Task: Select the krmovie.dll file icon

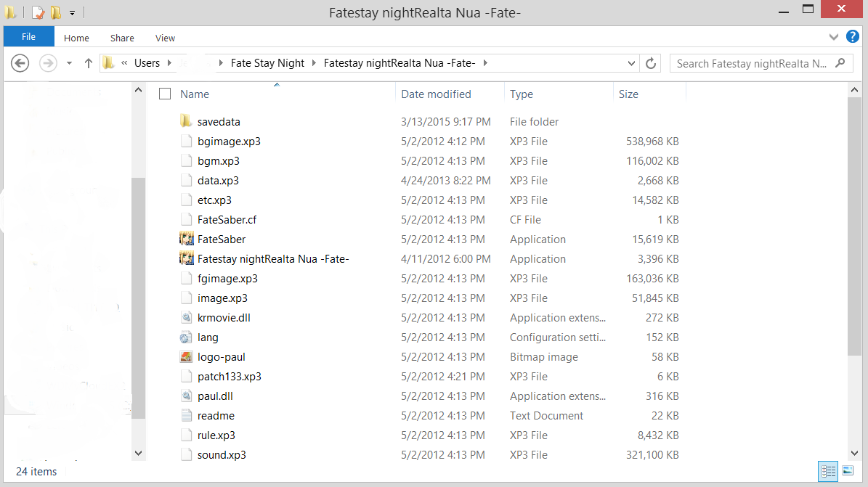Action: point(187,318)
